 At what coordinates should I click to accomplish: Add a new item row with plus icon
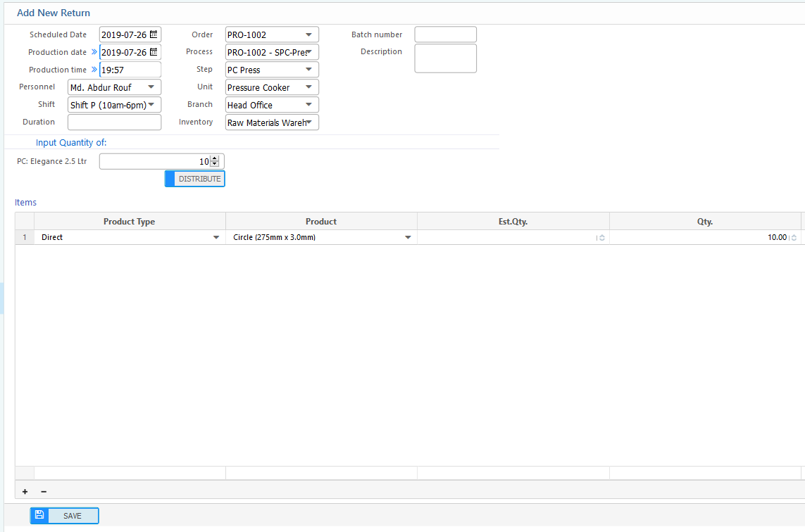tap(25, 492)
